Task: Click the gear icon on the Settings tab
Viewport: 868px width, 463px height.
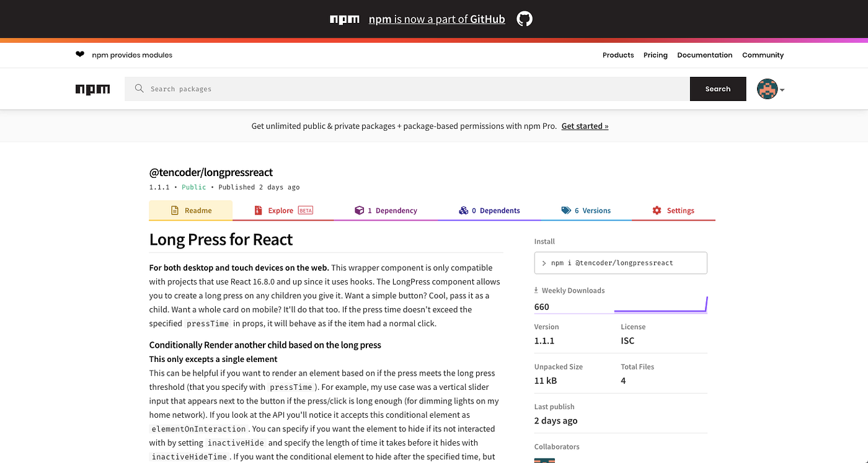Action: pyautogui.click(x=657, y=210)
